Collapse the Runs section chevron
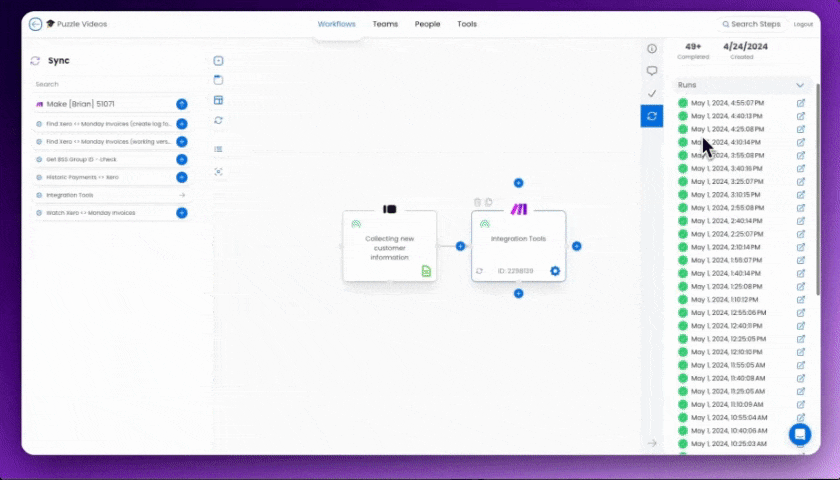The height and width of the screenshot is (480, 840). tap(800, 85)
